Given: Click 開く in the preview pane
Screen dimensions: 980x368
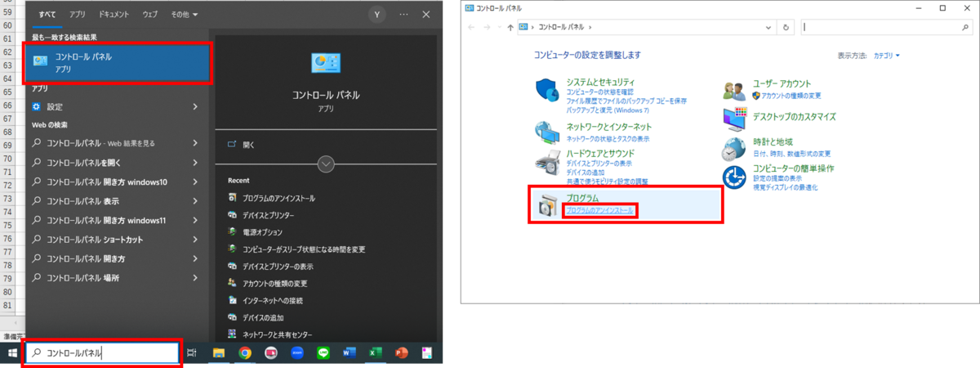Looking at the screenshot, I should pos(248,144).
